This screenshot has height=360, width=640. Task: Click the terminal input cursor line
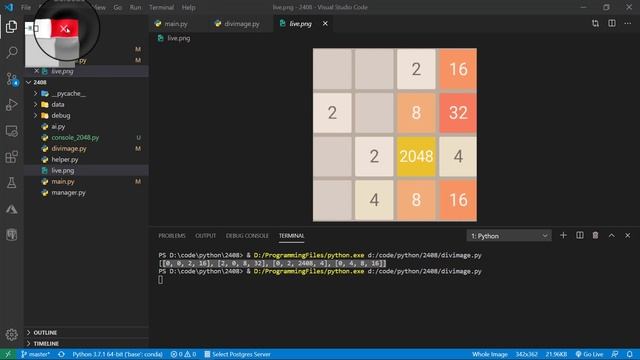tap(160, 280)
